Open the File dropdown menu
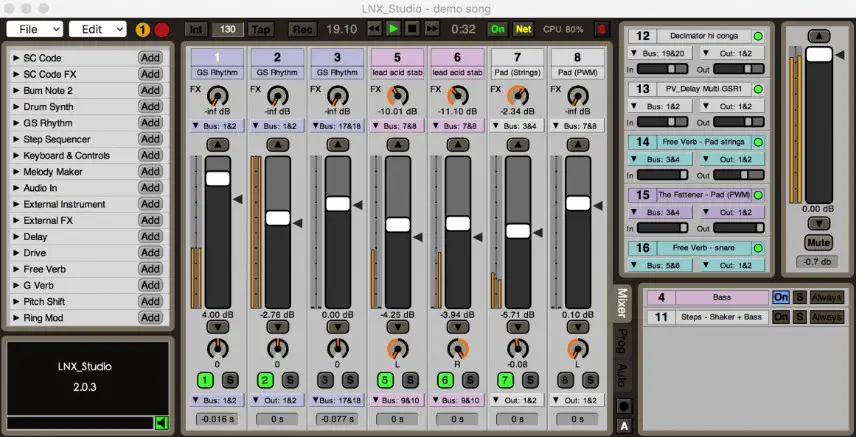Image resolution: width=856 pixels, height=437 pixels. point(34,29)
